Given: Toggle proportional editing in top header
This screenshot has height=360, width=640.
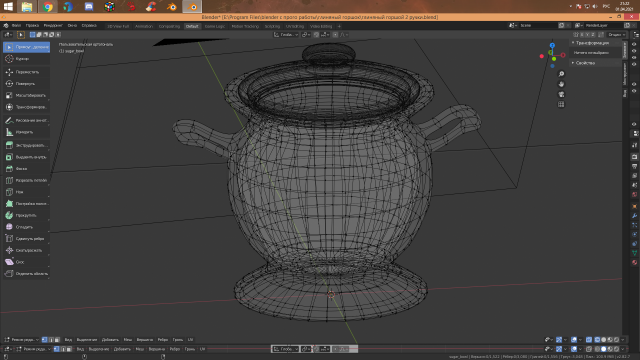Looking at the screenshot, I should [335, 35].
